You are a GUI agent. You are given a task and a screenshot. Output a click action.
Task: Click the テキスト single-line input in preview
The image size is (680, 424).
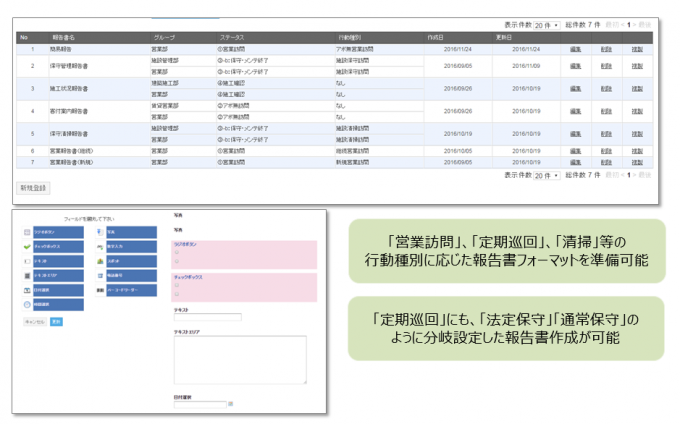pos(208,317)
